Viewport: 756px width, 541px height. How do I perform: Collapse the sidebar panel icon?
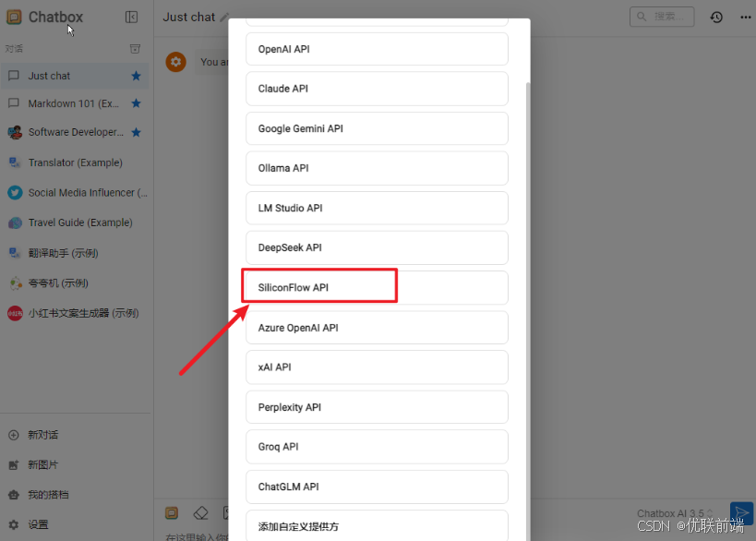coord(131,17)
